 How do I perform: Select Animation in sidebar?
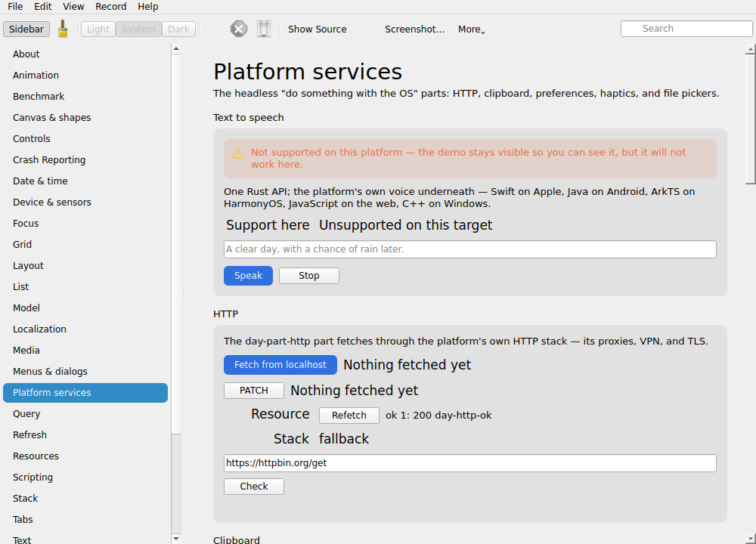coord(85,75)
